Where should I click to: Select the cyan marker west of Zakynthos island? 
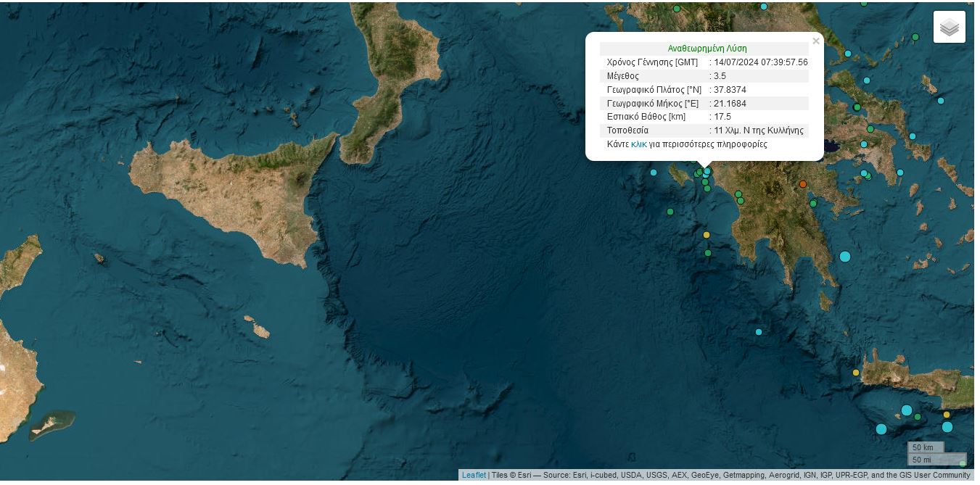(x=654, y=173)
